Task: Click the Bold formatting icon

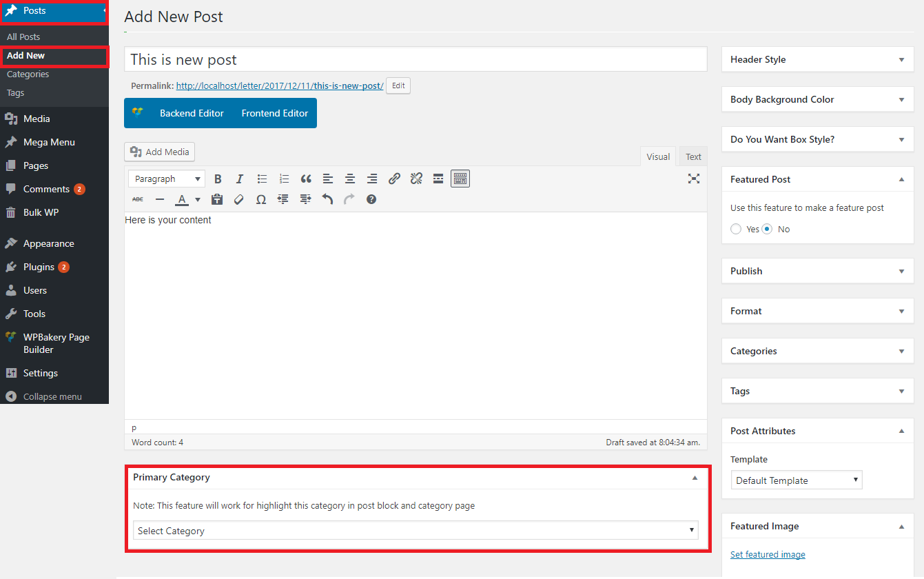Action: coord(218,179)
